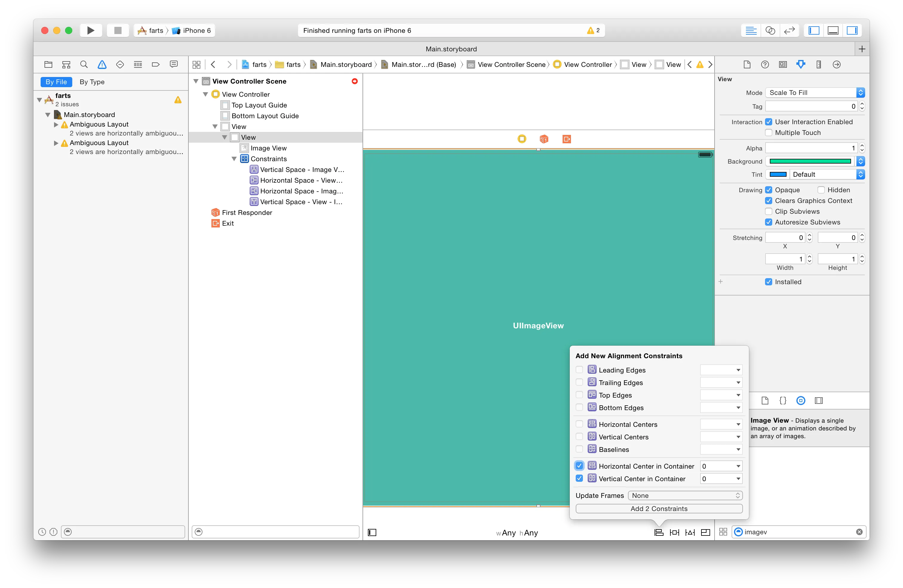
Task: Open the Tint Default dropdown
Action: [827, 174]
